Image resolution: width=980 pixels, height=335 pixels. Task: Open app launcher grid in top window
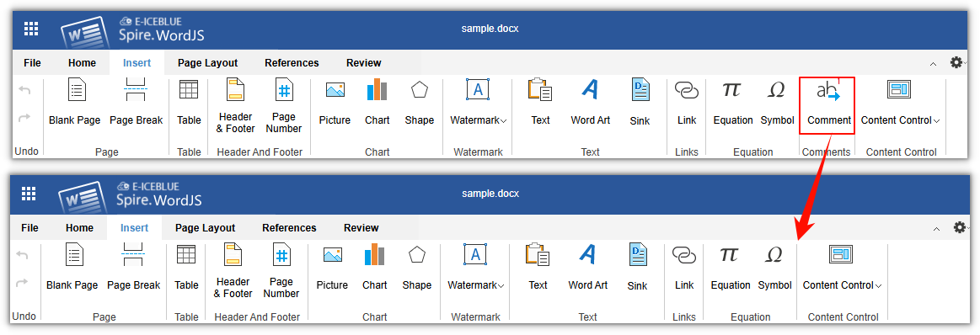pos(31,29)
